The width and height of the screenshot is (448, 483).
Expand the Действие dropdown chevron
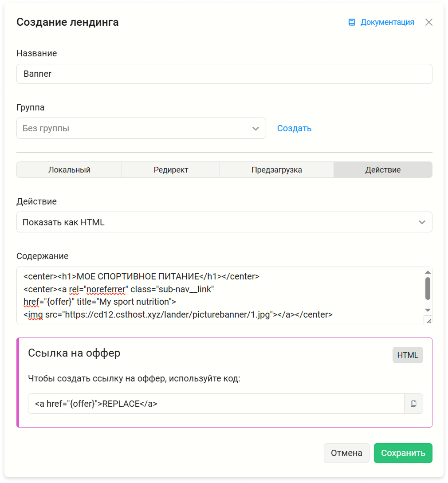point(422,222)
